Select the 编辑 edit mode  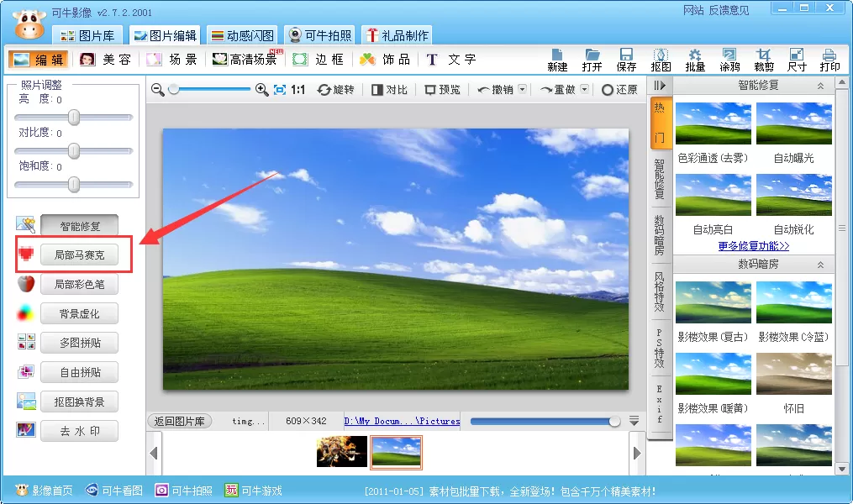(38, 60)
